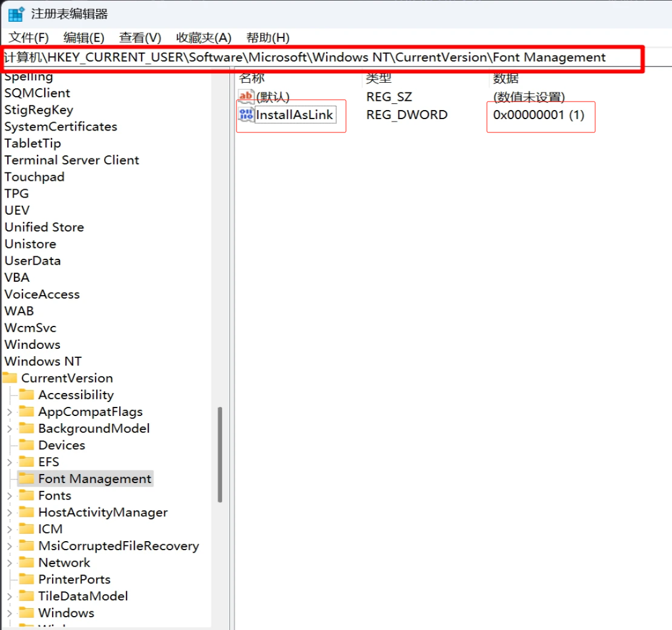Click the EFS folder icon
The image size is (672, 630).
pos(27,461)
